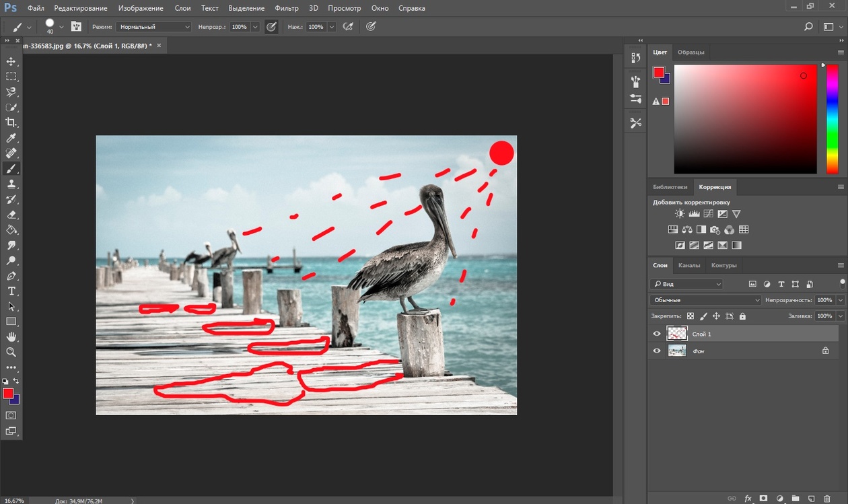Select the Move tool
Screen dimensions: 848x504
(x=11, y=61)
